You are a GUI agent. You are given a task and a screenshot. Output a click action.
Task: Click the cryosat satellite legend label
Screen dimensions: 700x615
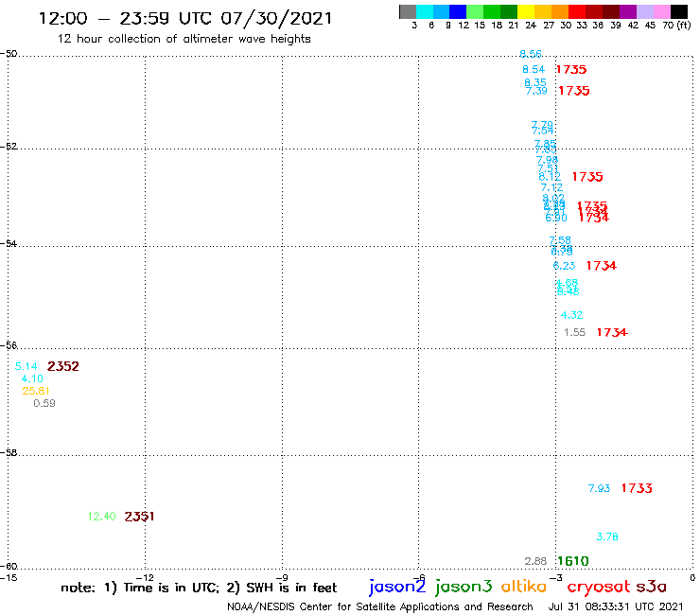599,587
